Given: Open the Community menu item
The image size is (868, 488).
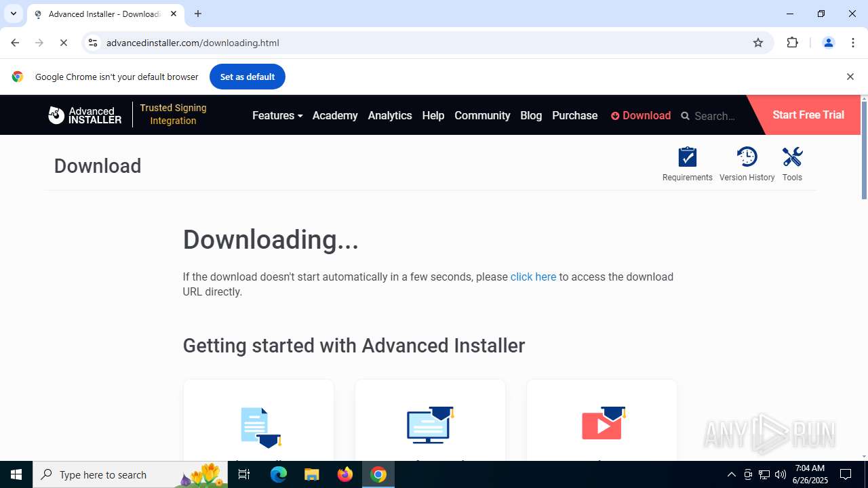Looking at the screenshot, I should click(482, 115).
